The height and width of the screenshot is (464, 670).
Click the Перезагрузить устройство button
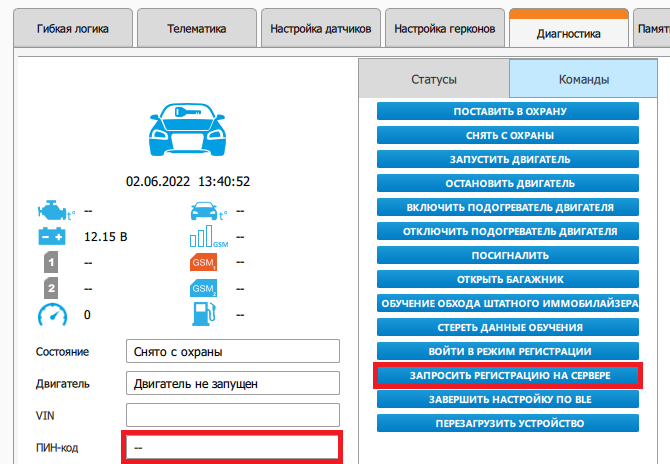point(507,423)
